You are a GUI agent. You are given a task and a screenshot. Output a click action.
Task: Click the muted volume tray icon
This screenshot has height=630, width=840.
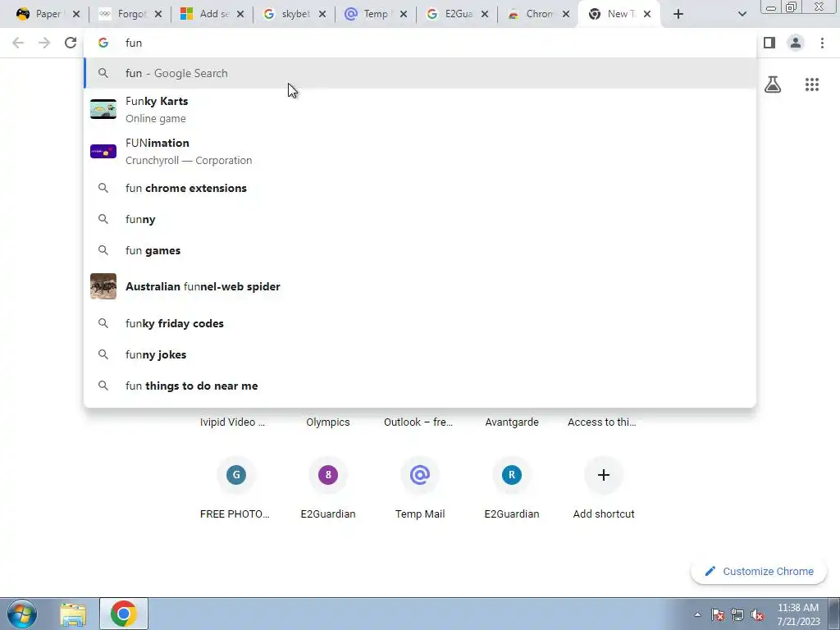757,614
